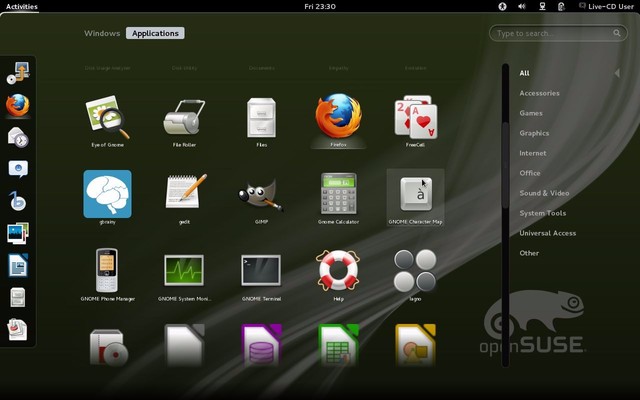640x400 pixels.
Task: Start the FreeCell card game
Action: 415,120
